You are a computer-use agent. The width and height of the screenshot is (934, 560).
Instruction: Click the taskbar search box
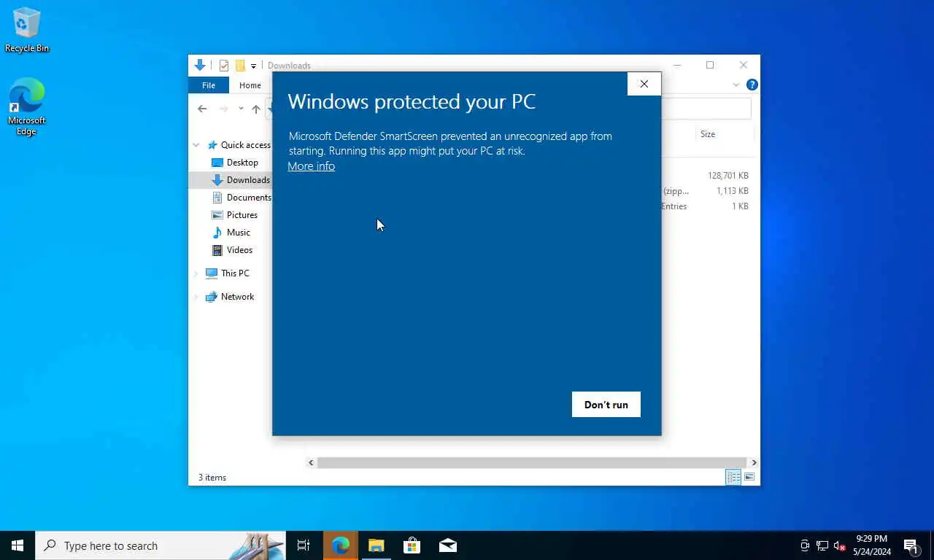161,545
